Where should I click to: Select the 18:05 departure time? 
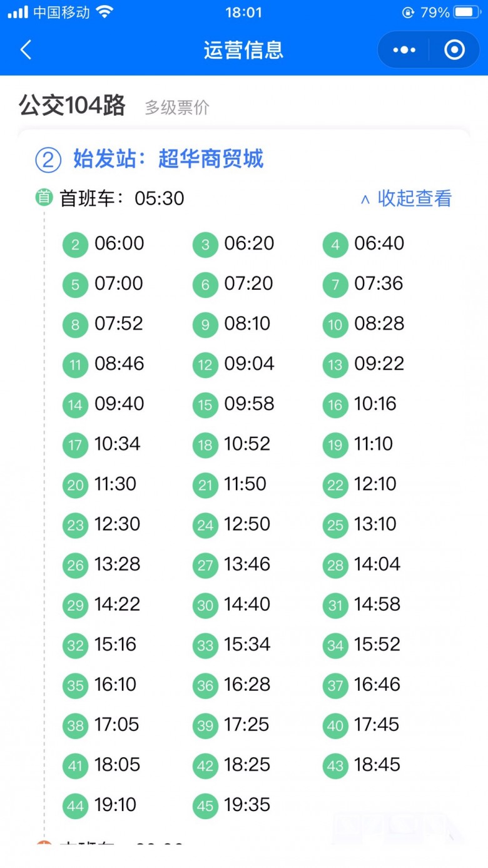[117, 765]
